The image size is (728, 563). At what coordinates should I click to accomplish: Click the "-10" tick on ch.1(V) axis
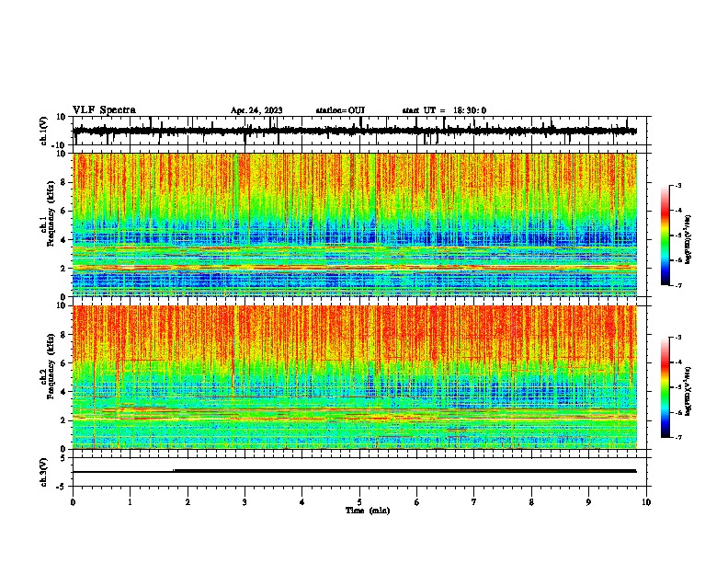tap(59, 145)
